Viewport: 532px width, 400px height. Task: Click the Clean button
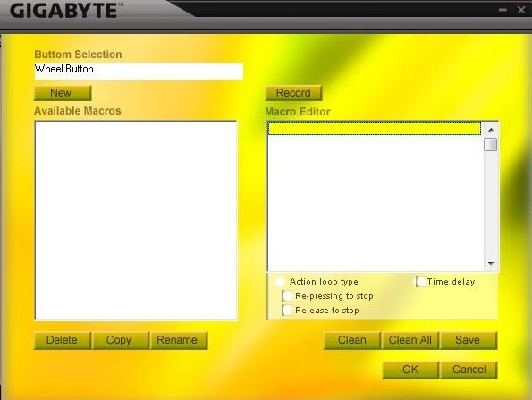coord(352,340)
